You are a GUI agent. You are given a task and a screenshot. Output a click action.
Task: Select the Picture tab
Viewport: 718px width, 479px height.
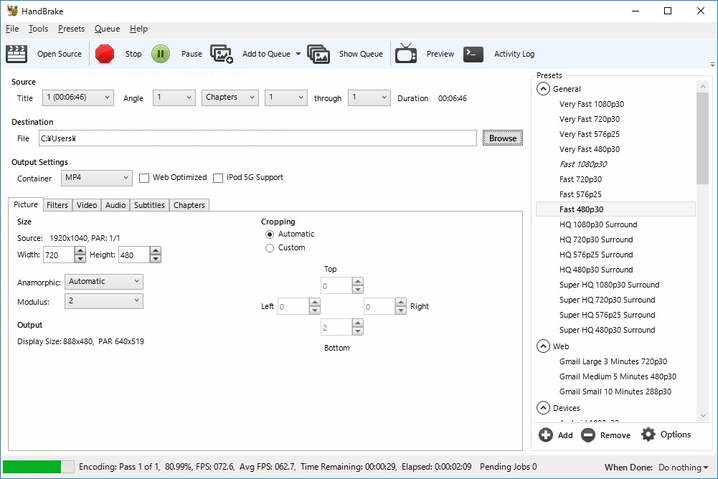coord(26,204)
